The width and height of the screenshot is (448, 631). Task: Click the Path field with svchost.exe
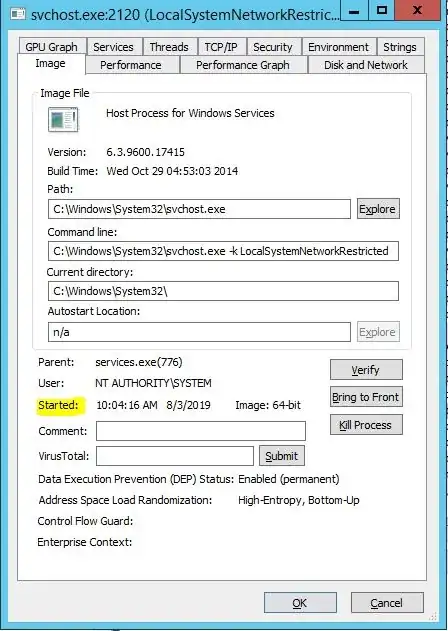point(199,209)
